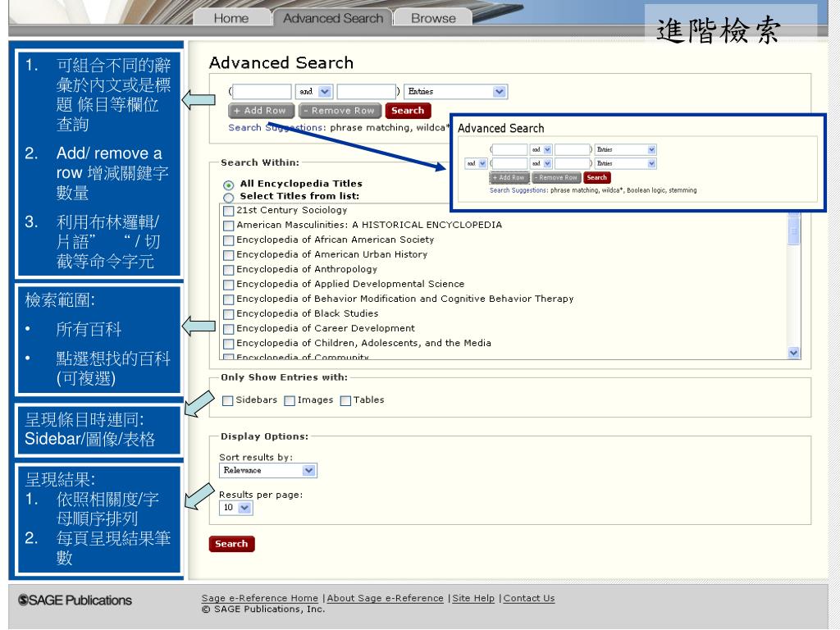840x630 pixels.
Task: Open the Search Suggestions link
Action: [276, 127]
